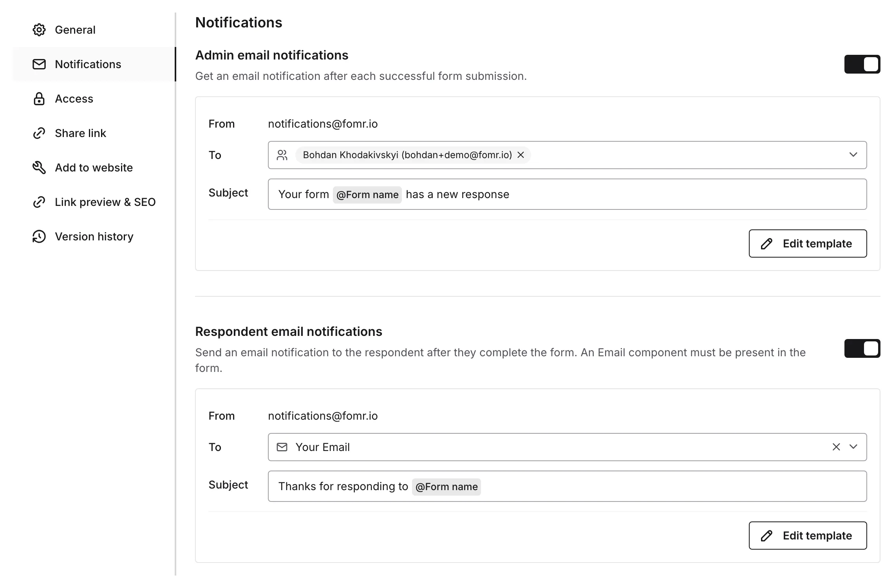Click the people icon in admin To field

282,155
